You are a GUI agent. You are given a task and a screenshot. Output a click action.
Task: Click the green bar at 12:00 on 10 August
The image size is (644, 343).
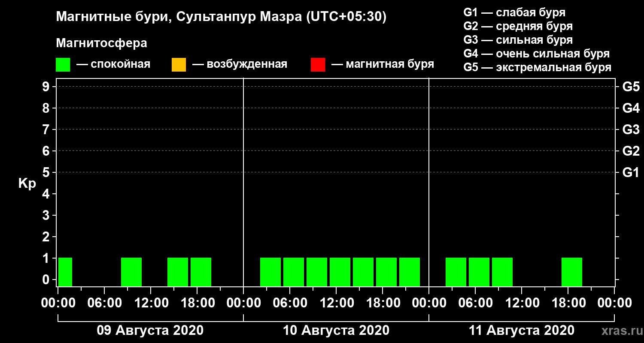pyautogui.click(x=340, y=272)
